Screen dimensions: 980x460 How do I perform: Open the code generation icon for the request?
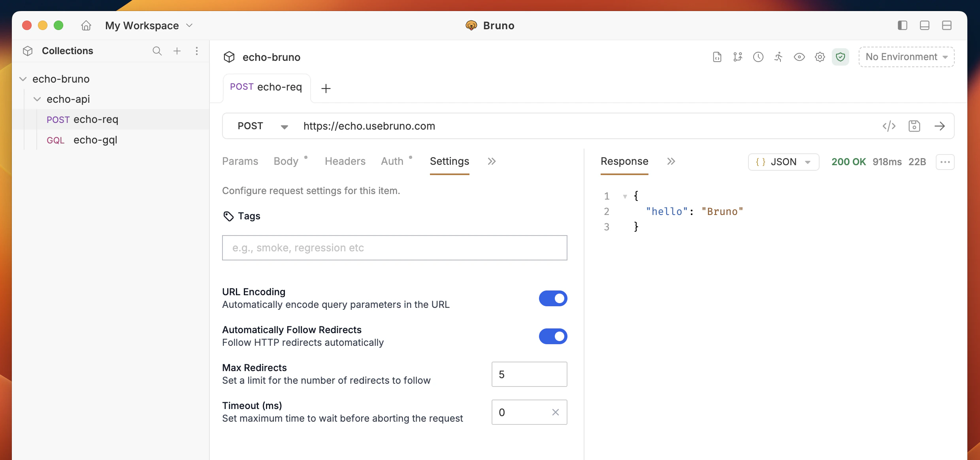pyautogui.click(x=889, y=126)
